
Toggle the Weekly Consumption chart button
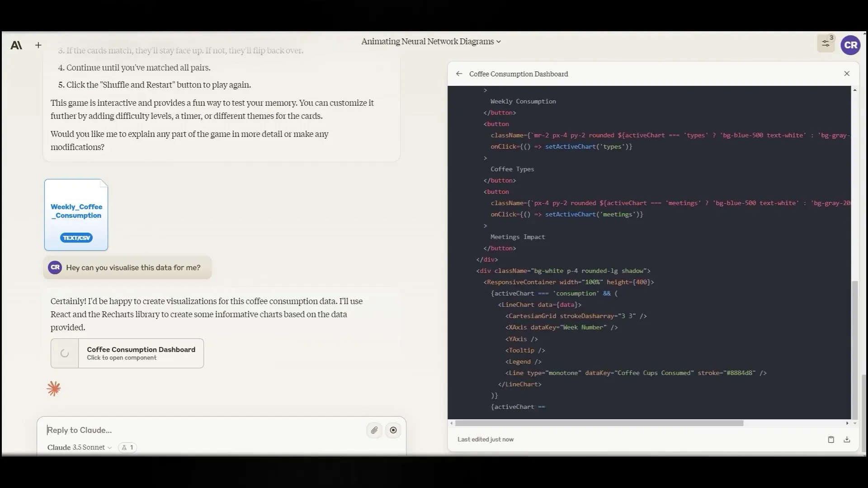(x=523, y=101)
